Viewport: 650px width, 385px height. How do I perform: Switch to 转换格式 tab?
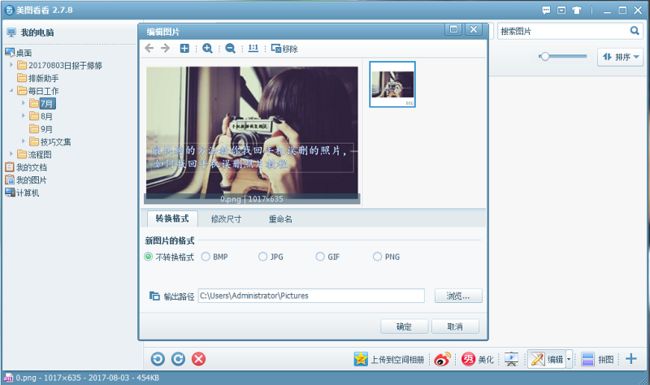pyautogui.click(x=172, y=218)
